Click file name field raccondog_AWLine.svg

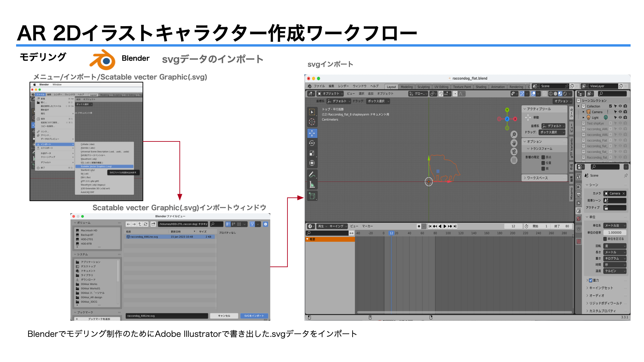[167, 316]
